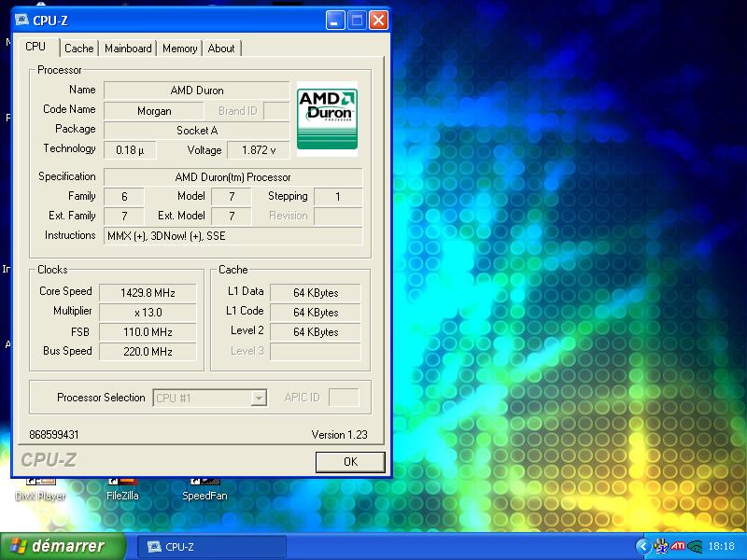Click the empty Level 3 cache field
Screen dimensions: 747x560
click(316, 352)
